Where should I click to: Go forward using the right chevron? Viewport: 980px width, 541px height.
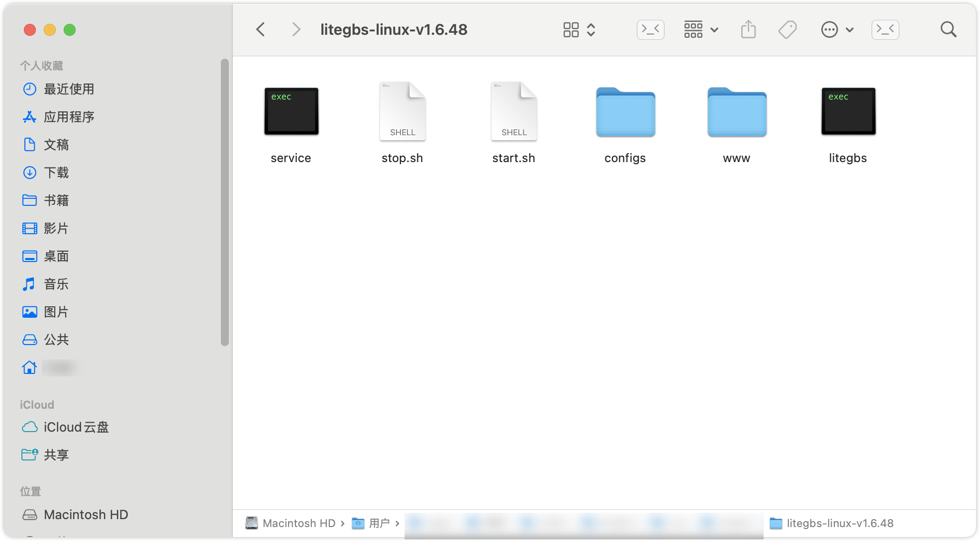[x=296, y=30]
